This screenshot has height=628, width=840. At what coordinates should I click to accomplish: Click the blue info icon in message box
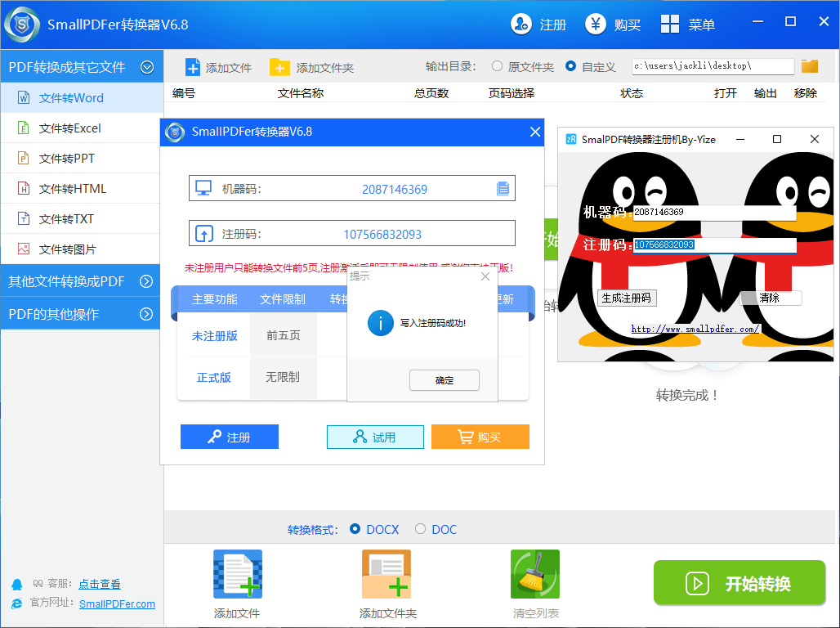(x=380, y=323)
